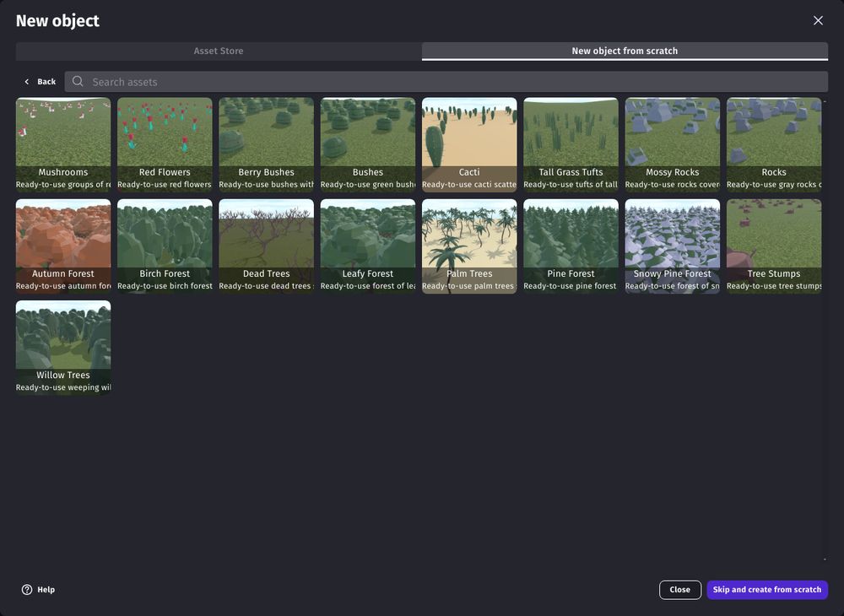
Task: Select the Rocks asset thumbnail
Action: pos(774,145)
